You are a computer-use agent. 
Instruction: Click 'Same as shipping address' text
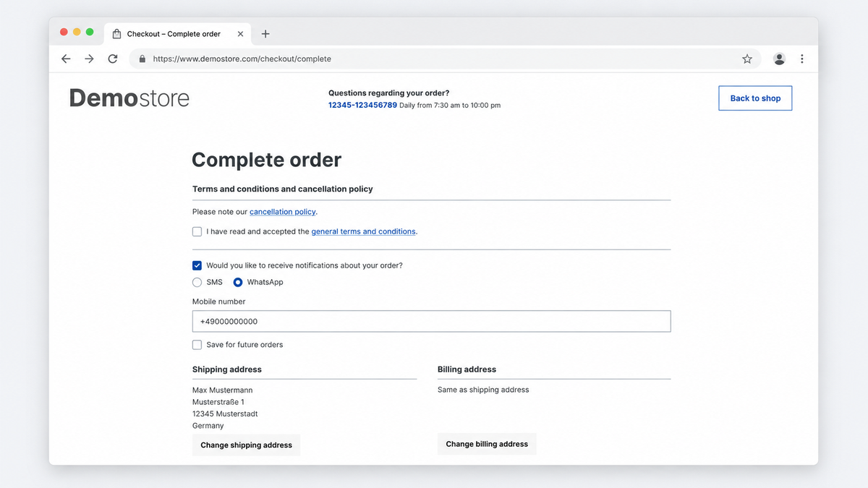click(483, 390)
